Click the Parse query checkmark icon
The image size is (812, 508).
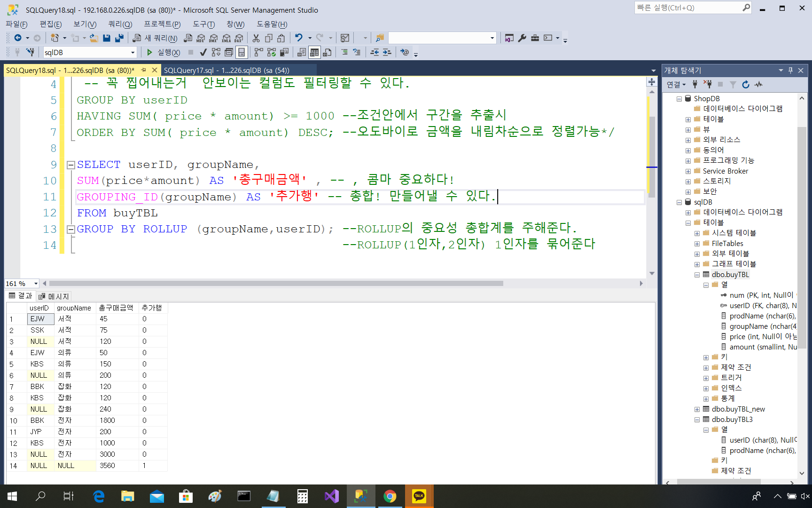203,52
